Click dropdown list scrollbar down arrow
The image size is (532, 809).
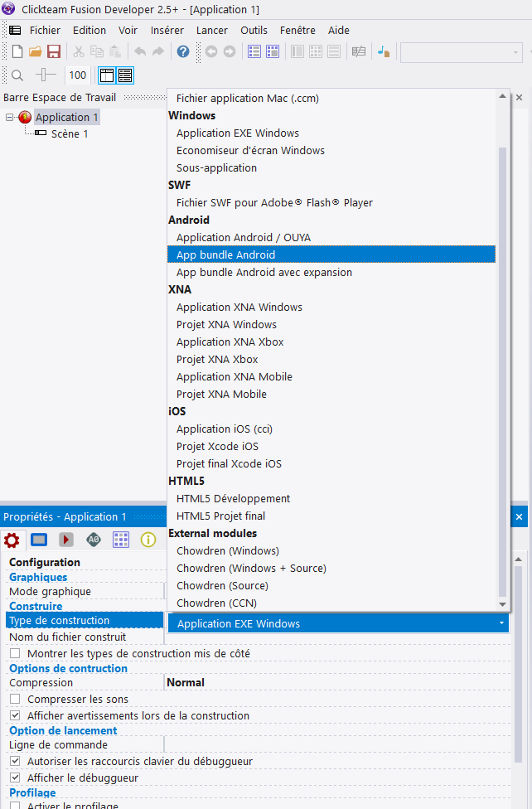point(503,604)
